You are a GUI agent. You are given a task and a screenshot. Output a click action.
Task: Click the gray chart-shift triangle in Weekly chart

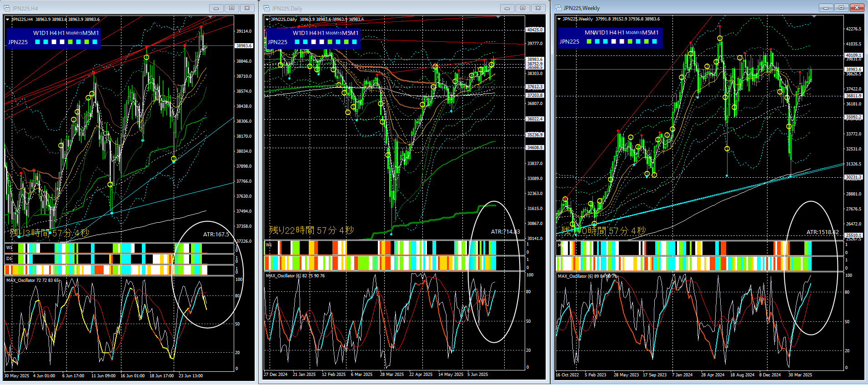point(814,16)
